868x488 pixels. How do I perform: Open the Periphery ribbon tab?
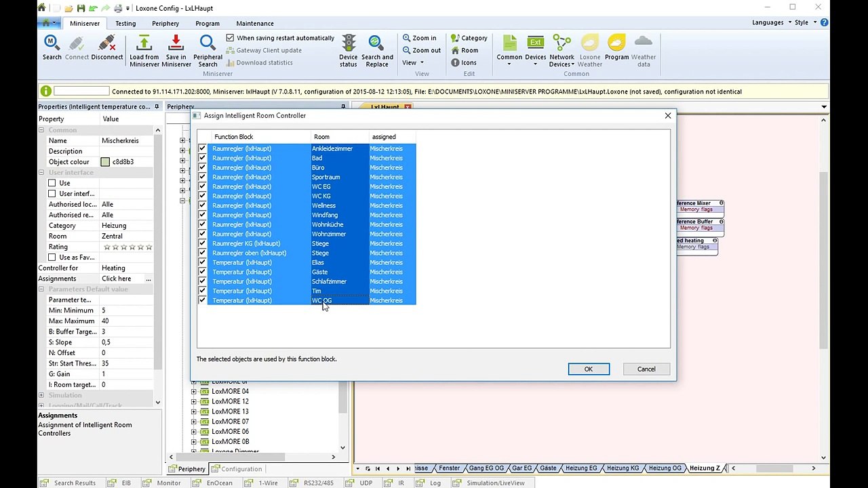coord(165,24)
